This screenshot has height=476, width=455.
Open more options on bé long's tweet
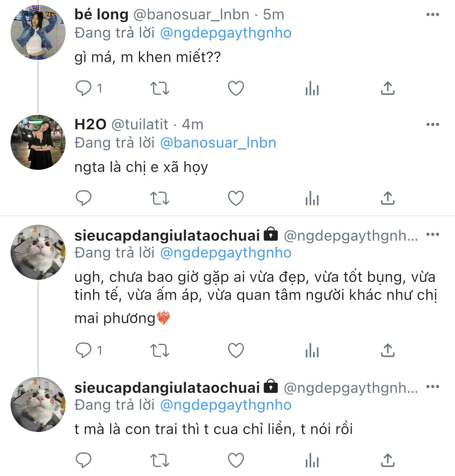(432, 14)
